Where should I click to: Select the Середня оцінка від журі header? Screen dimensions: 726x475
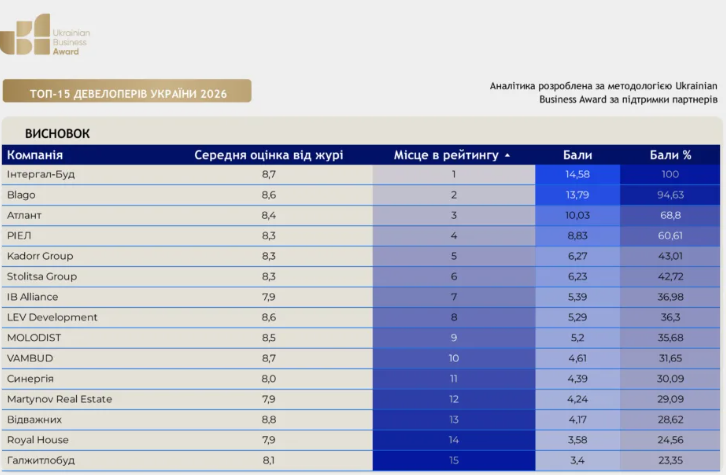click(269, 155)
